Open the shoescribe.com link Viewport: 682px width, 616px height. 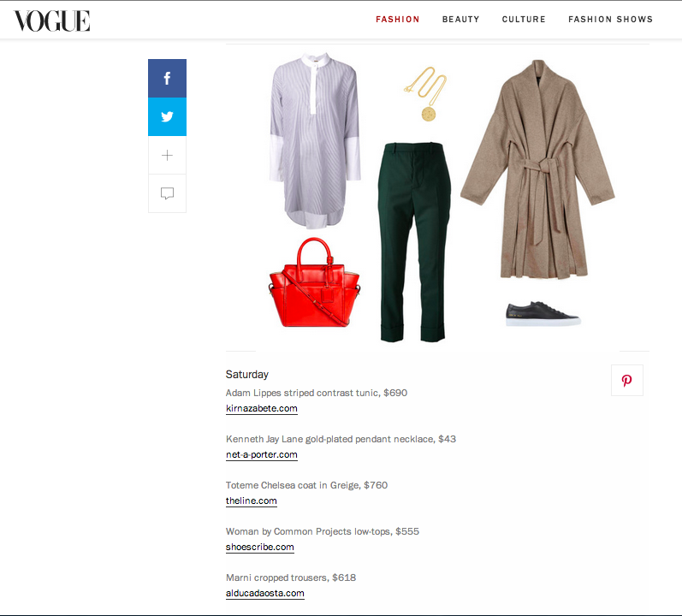pos(259,547)
